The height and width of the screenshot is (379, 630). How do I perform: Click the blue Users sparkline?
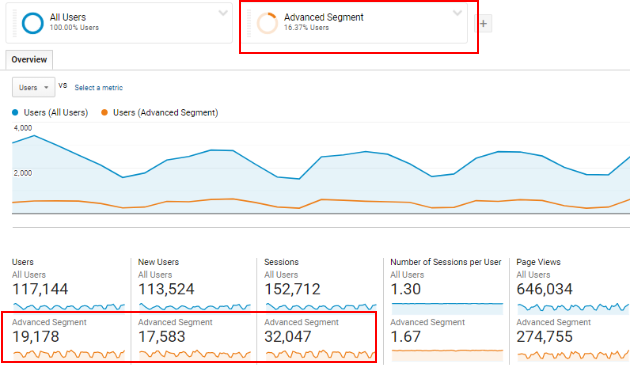[x=69, y=307]
